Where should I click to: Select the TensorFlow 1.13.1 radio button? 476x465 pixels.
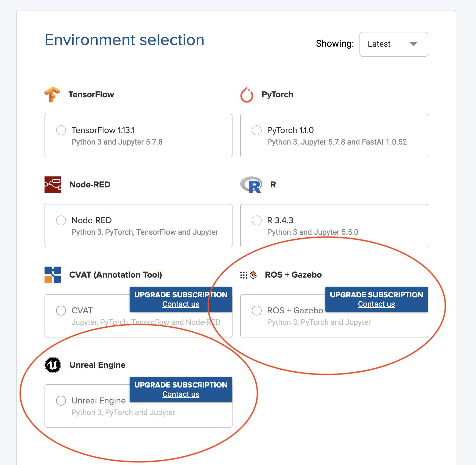[x=61, y=130]
